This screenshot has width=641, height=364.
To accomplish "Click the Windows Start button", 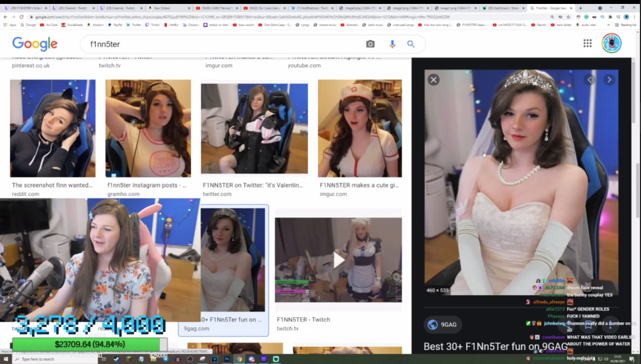I will pos(6,359).
